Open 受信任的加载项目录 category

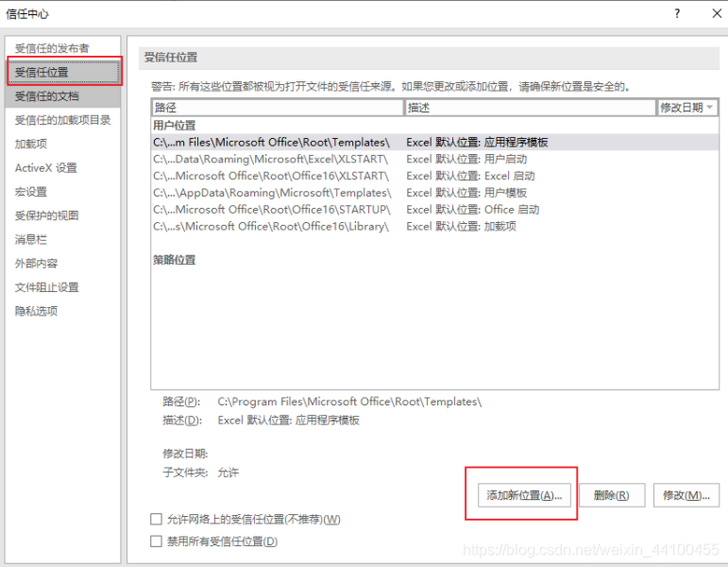click(x=62, y=120)
